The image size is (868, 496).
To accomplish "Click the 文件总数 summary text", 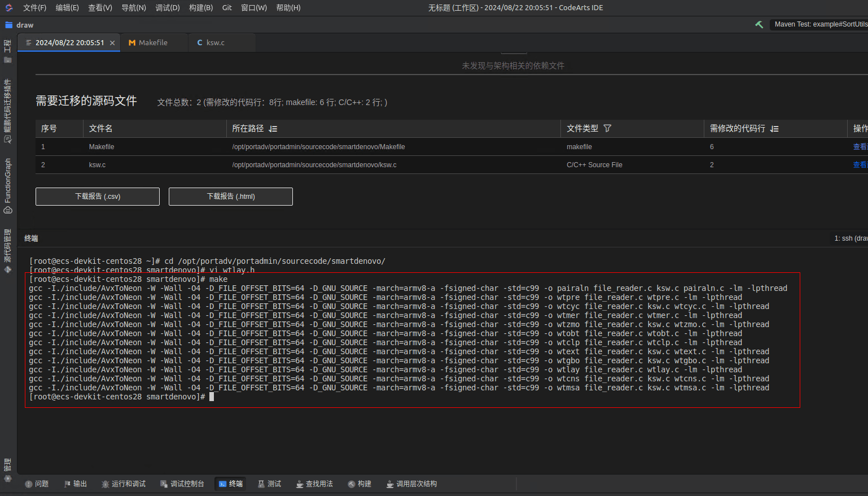I will 272,102.
